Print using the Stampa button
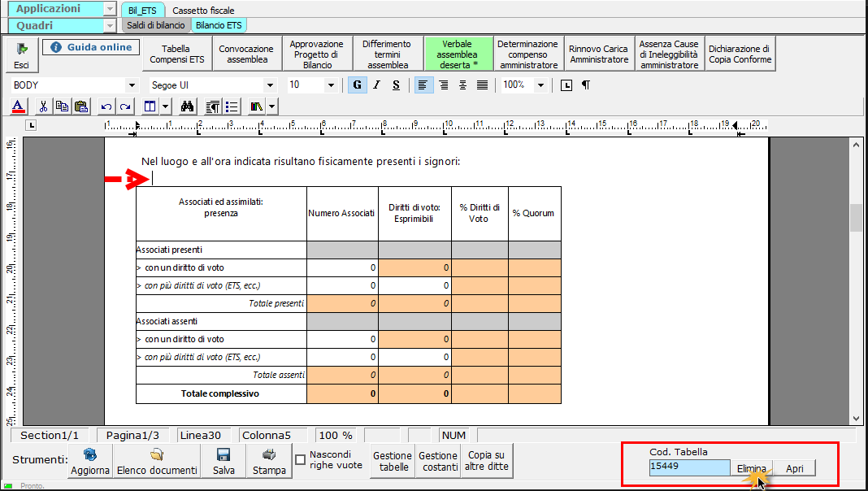The height and width of the screenshot is (491, 868). point(269,461)
